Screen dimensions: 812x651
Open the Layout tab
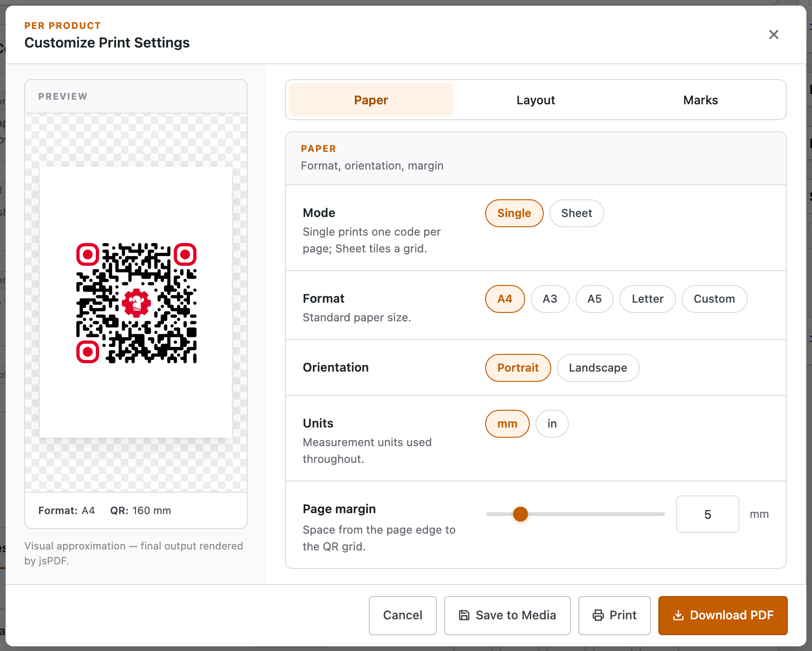click(535, 100)
